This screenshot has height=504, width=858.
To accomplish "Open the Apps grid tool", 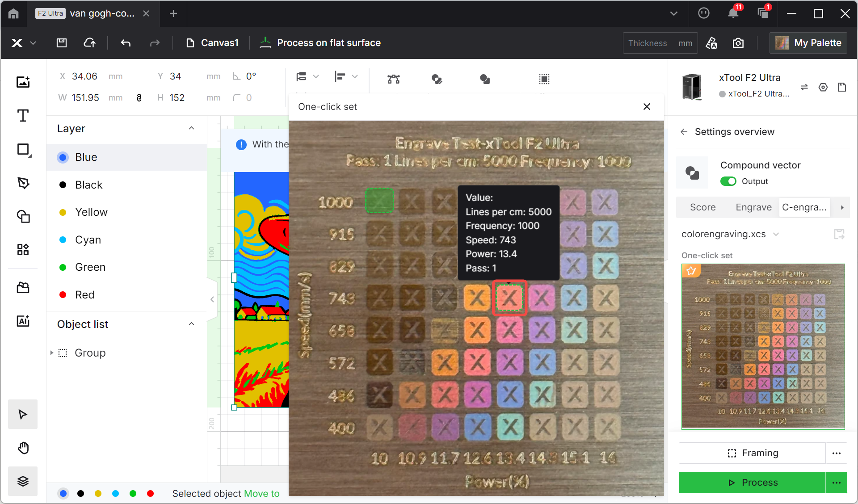I will [x=23, y=249].
